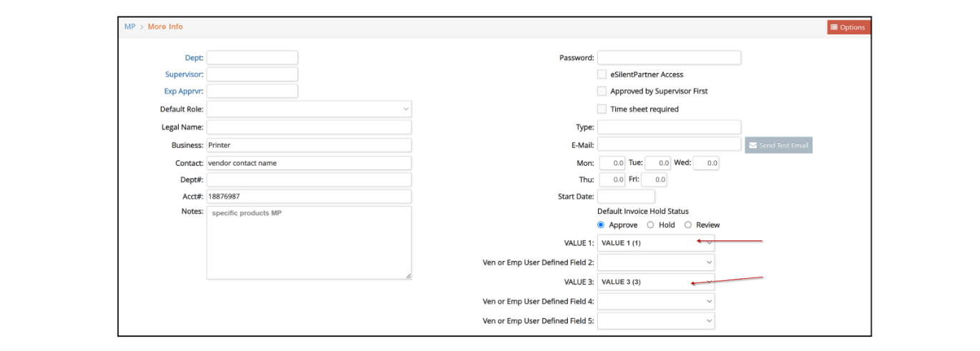Screen dimensions: 980x351
Task: Click the Start Date field
Action: [x=626, y=197]
